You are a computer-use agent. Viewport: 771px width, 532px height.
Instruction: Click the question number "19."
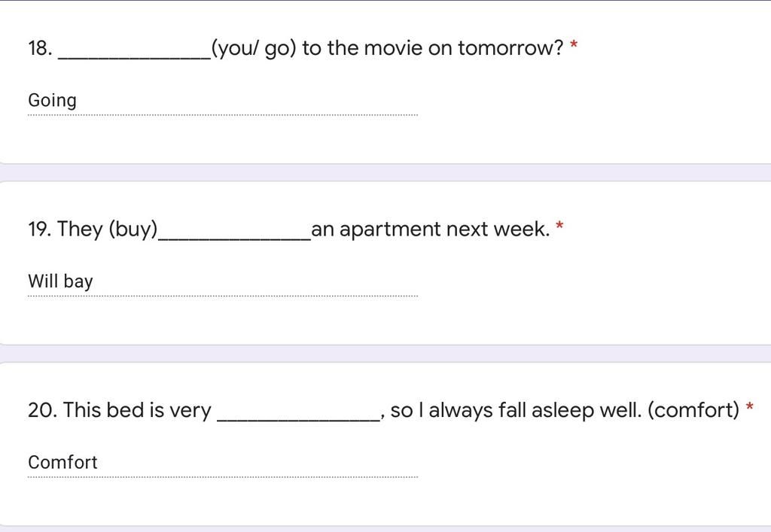point(40,229)
